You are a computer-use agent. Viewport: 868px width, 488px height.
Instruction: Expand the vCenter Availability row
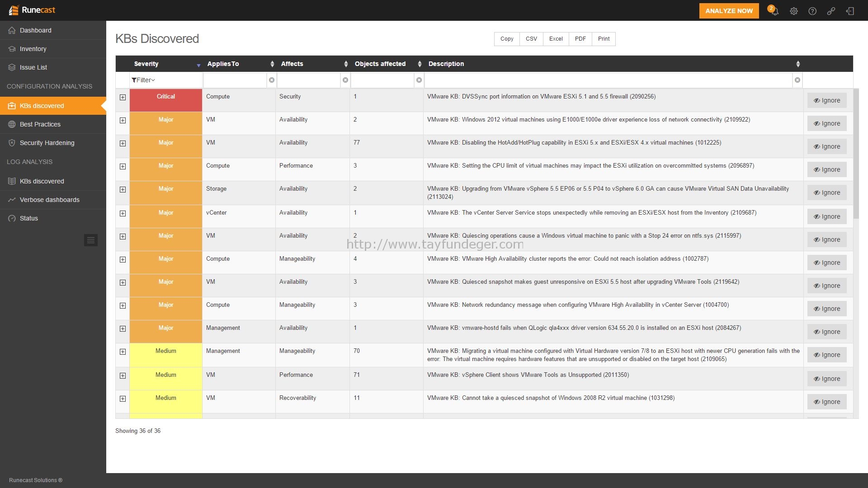(x=123, y=213)
